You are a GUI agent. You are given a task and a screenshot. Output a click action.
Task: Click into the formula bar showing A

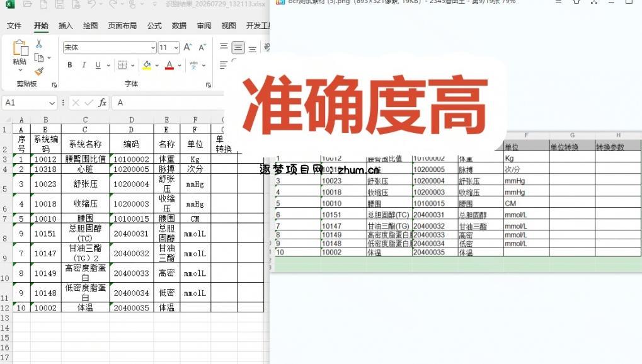pyautogui.click(x=168, y=103)
